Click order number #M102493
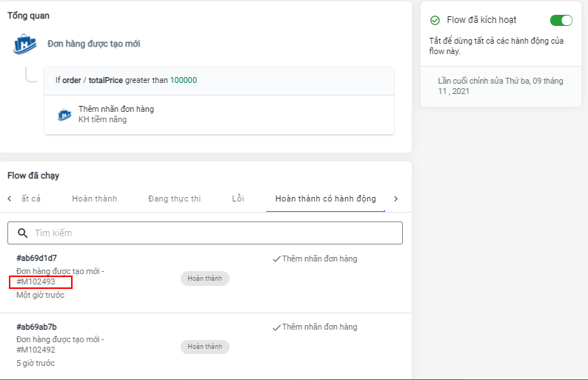 pos(36,282)
